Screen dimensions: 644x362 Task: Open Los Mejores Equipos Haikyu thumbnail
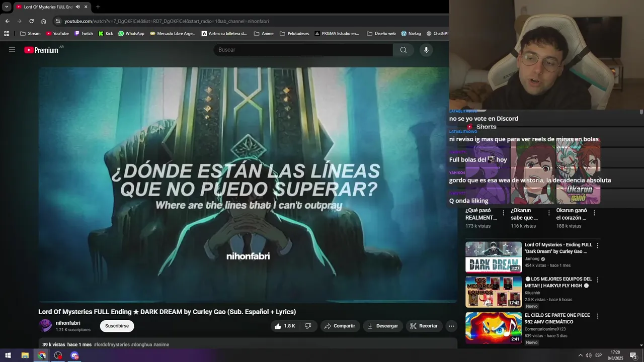(x=494, y=292)
